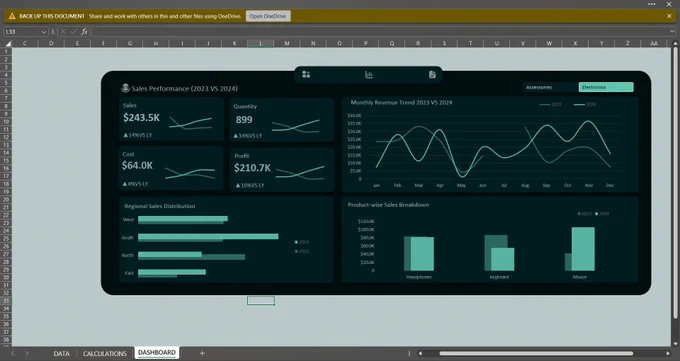Click the vertical scrollbar up arrow
Viewport: 680px width, 361px height.
pyautogui.click(x=675, y=43)
